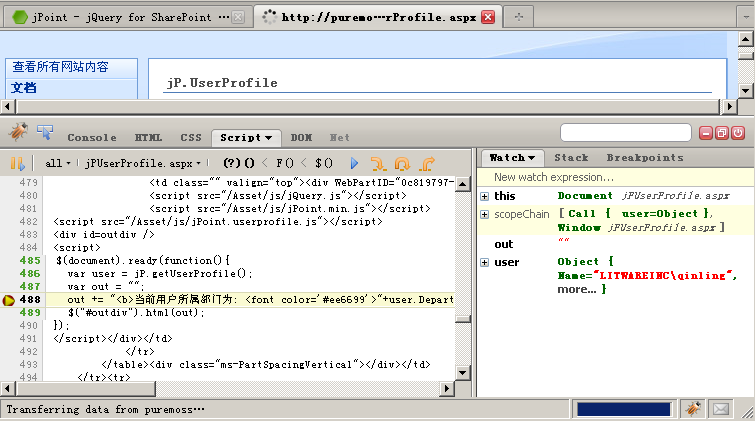Click the F() call stack item

point(285,163)
